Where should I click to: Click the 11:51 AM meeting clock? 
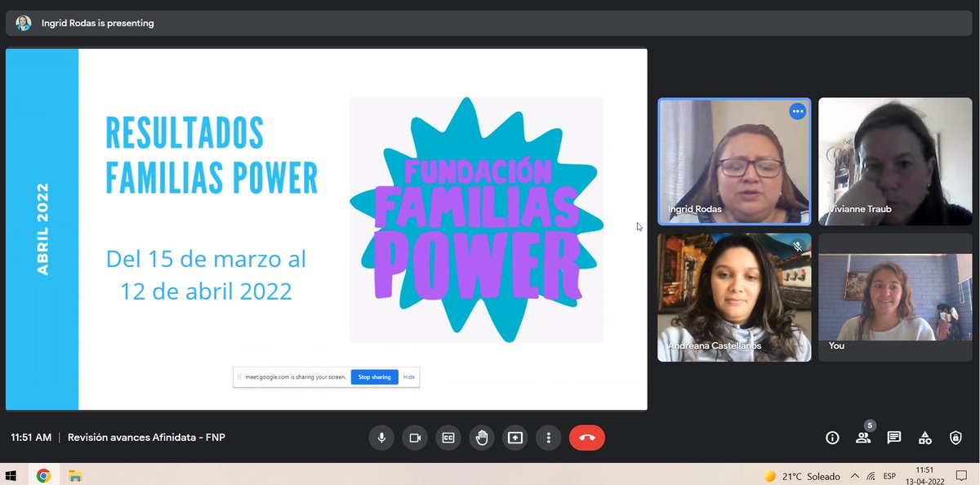(x=31, y=438)
